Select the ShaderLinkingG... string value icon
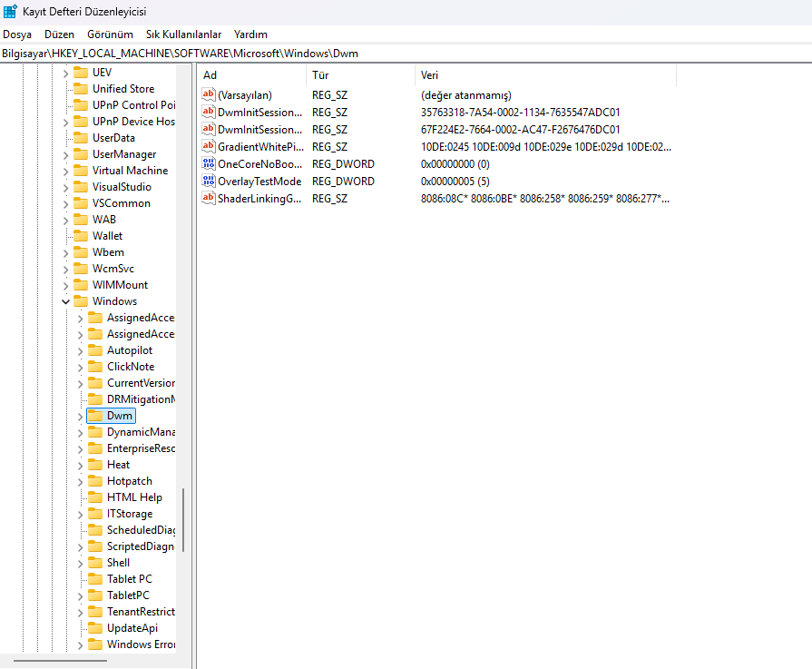 click(208, 198)
